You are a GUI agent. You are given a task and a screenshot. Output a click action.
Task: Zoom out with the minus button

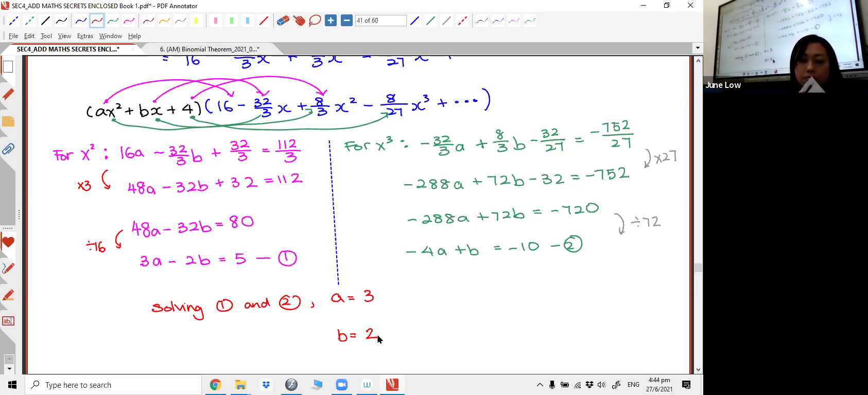pos(346,21)
